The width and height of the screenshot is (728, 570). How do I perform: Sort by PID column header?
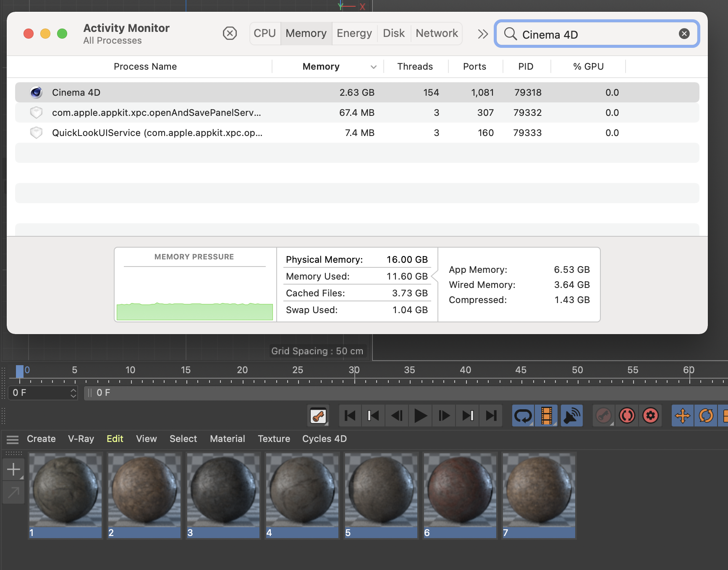[x=526, y=66]
